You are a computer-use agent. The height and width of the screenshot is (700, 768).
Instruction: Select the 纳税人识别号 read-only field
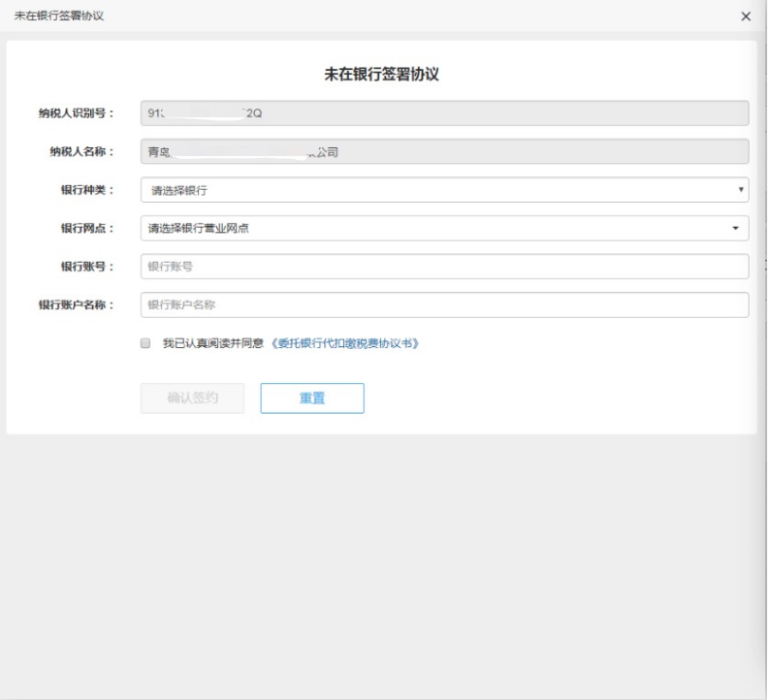(x=444, y=113)
